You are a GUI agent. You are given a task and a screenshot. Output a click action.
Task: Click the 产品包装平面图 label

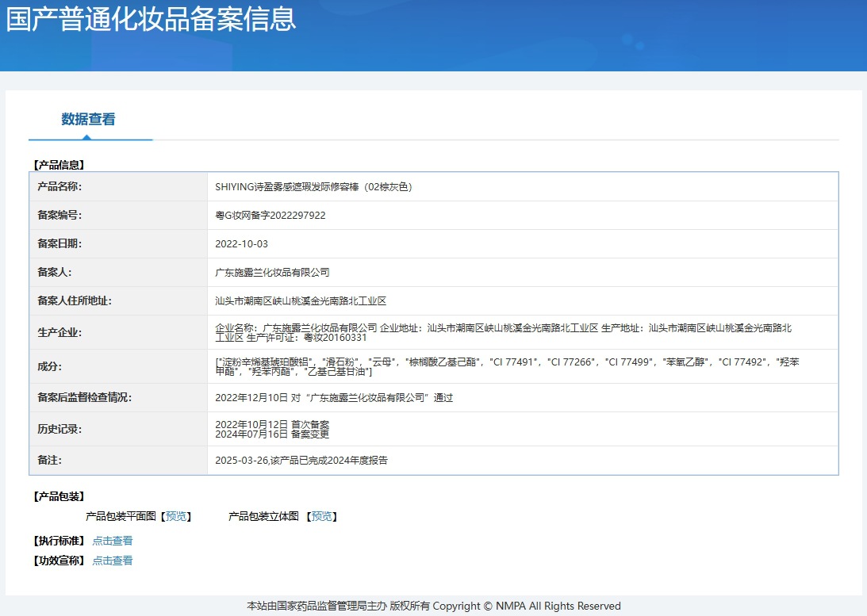point(121,516)
